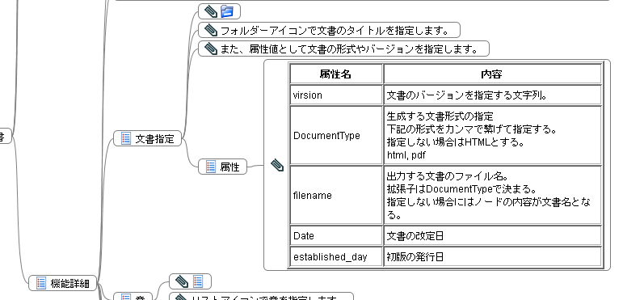The width and height of the screenshot is (644, 300).
Task: Click pencil icon left of attribute table
Action: click(277, 165)
